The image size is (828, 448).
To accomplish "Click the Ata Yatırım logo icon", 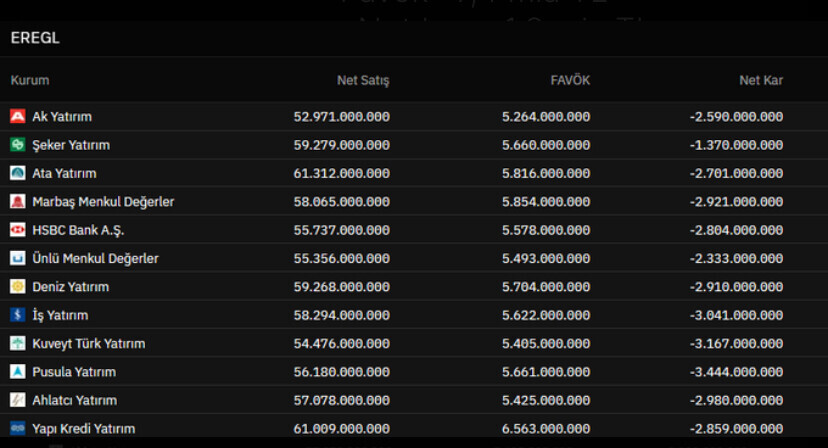I will [17, 173].
